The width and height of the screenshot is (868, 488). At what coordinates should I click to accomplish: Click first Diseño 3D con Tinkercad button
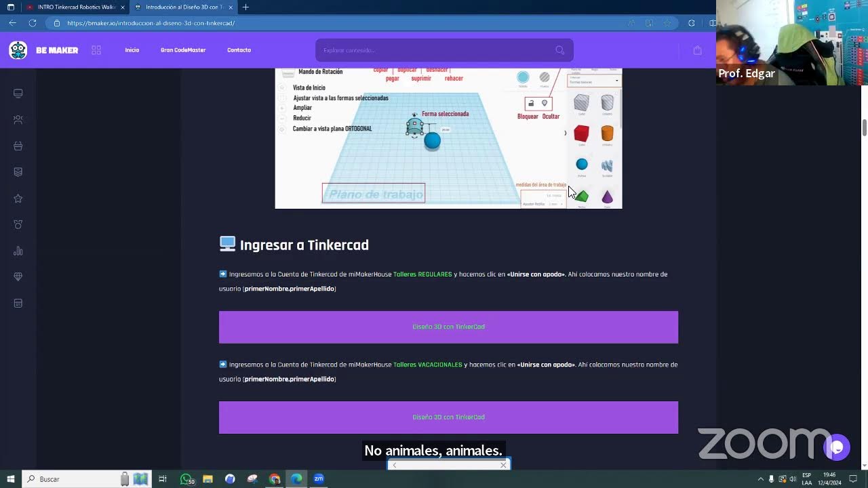[x=448, y=327]
